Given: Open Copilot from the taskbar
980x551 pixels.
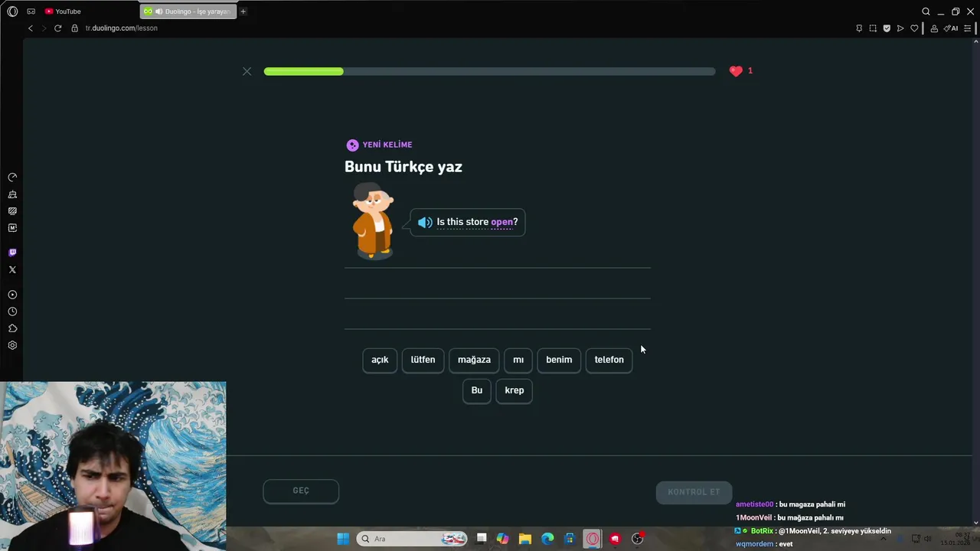Looking at the screenshot, I should pos(502,539).
